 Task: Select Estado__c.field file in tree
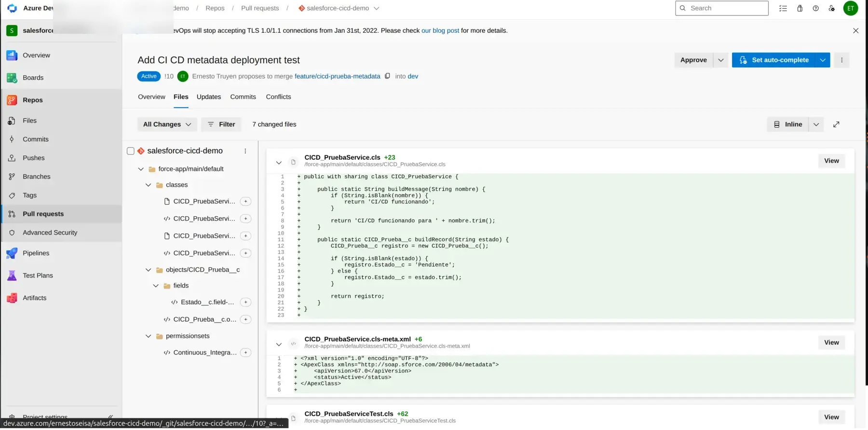pos(207,302)
